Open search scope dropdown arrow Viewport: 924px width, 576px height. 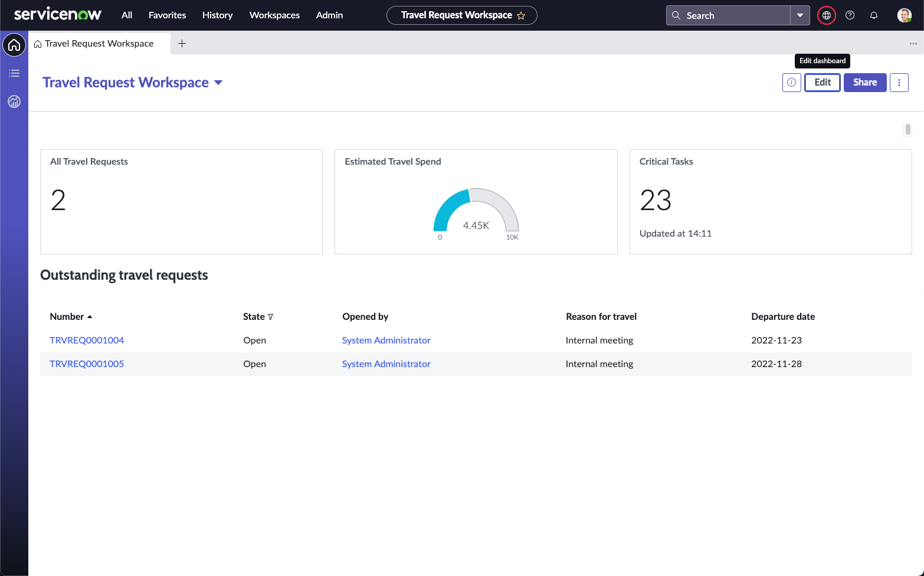pos(800,15)
